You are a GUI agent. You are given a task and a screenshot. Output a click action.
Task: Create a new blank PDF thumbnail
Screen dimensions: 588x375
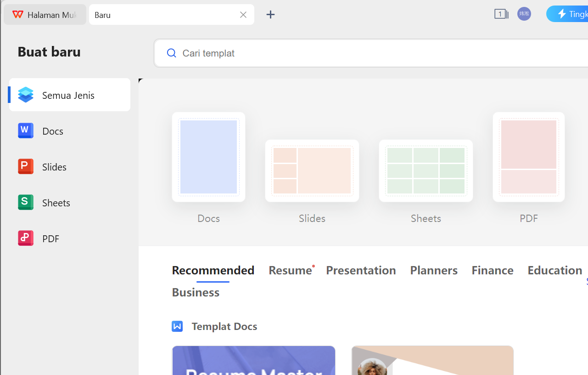tap(528, 157)
